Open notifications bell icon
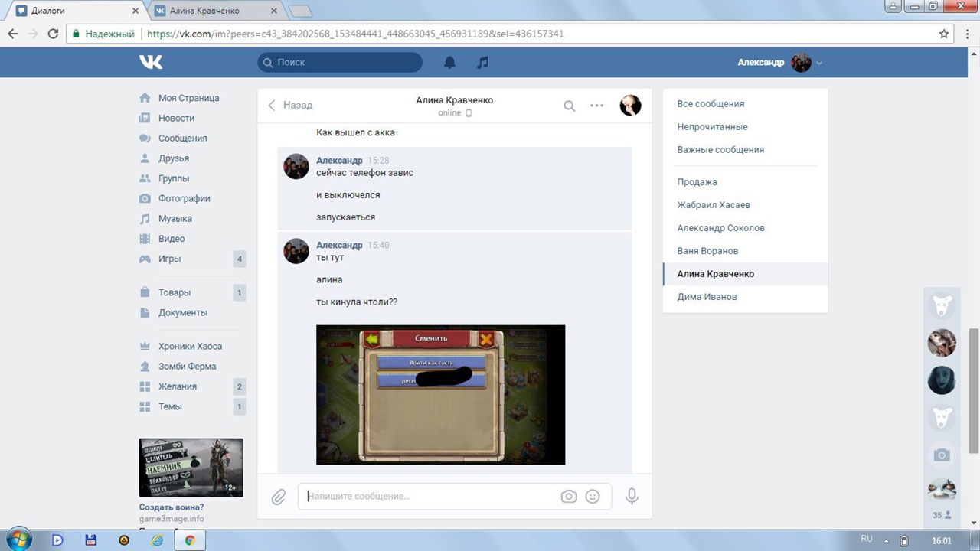This screenshot has width=980, height=551. click(450, 63)
